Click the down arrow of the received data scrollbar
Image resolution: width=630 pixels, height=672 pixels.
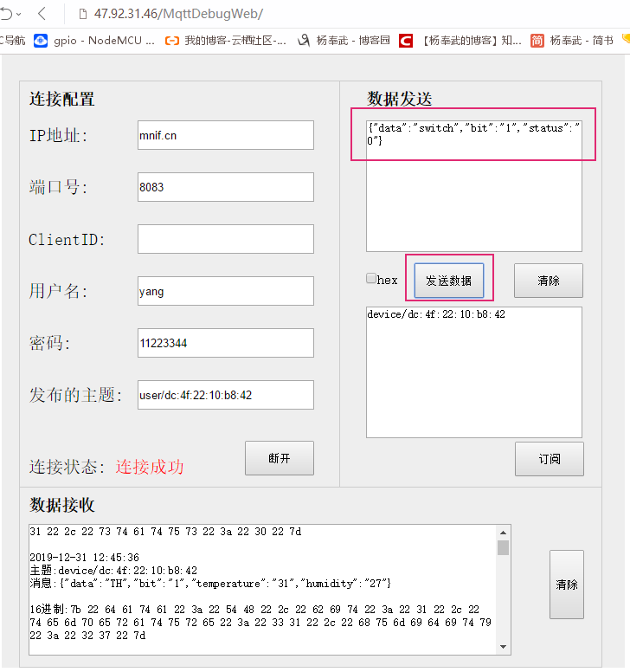(x=504, y=647)
